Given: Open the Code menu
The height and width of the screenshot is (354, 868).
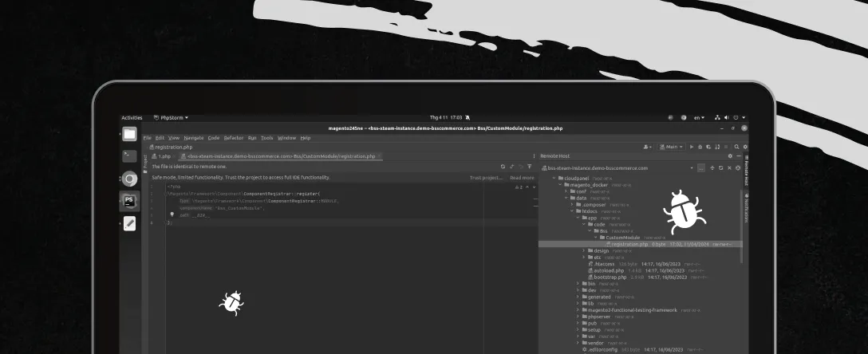Looking at the screenshot, I should click(214, 138).
